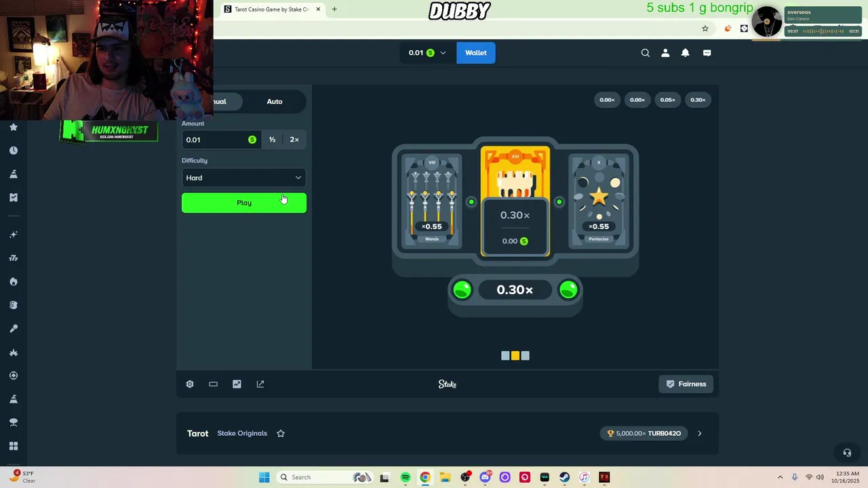Double the bet with 2× button
Image resolution: width=868 pixels, height=488 pixels.
294,140
